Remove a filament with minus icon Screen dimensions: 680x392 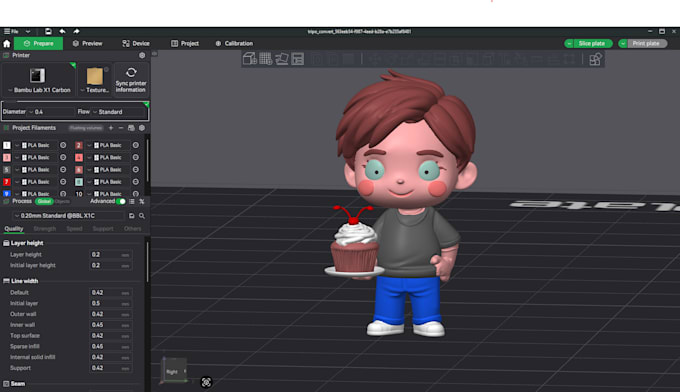point(121,128)
